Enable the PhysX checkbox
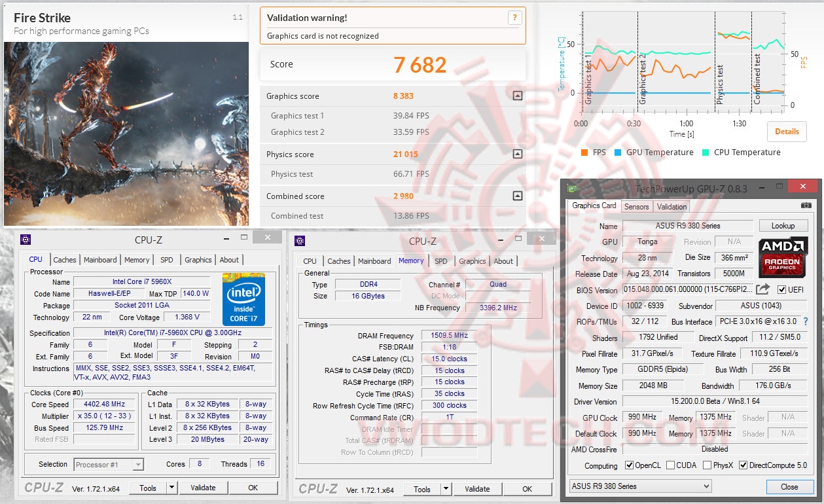The height and width of the screenshot is (504, 824). [707, 465]
